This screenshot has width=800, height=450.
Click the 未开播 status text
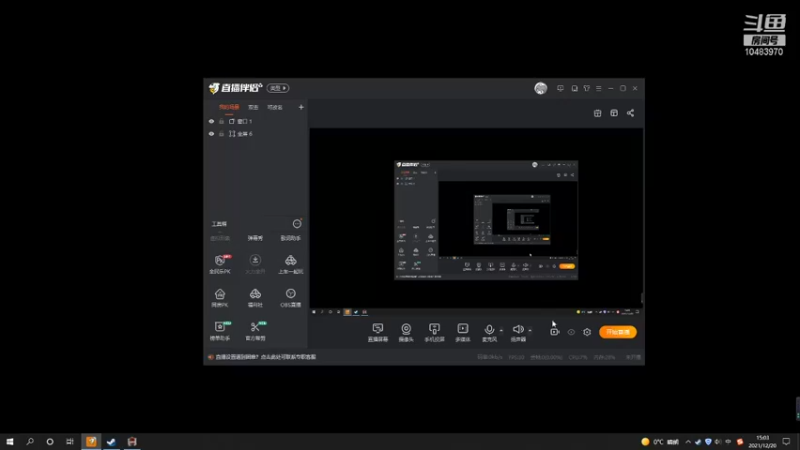point(633,357)
